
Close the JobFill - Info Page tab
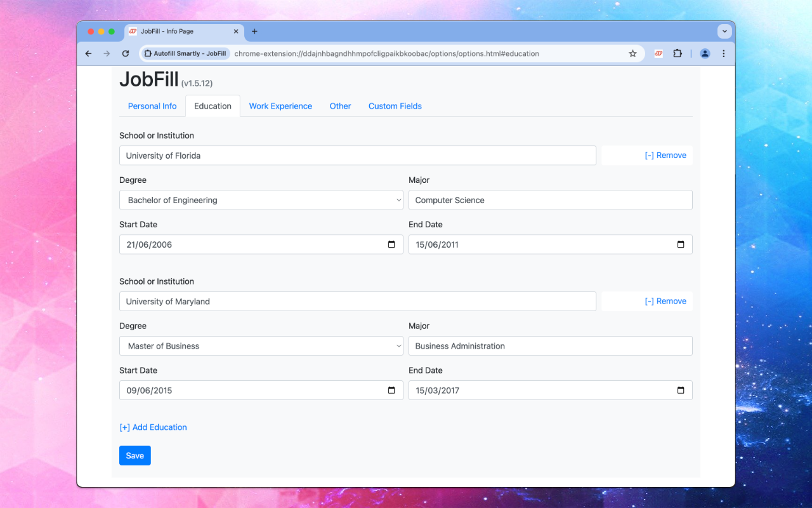click(236, 31)
